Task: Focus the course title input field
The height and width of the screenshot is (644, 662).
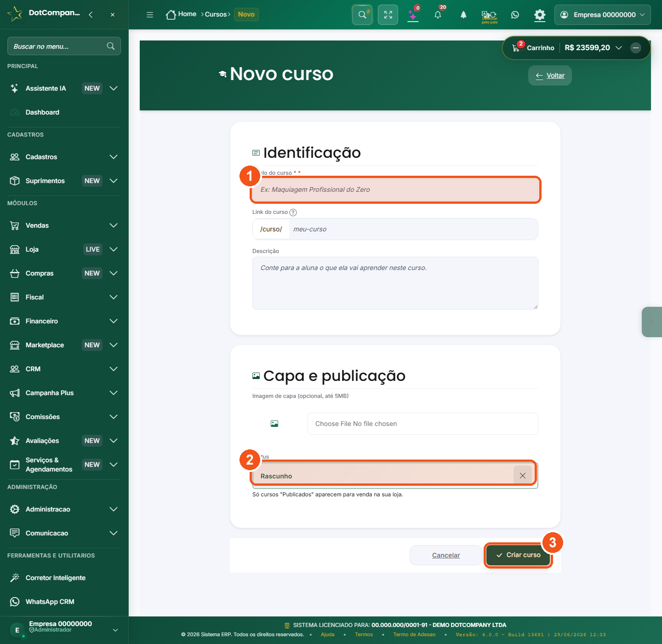Action: [395, 190]
